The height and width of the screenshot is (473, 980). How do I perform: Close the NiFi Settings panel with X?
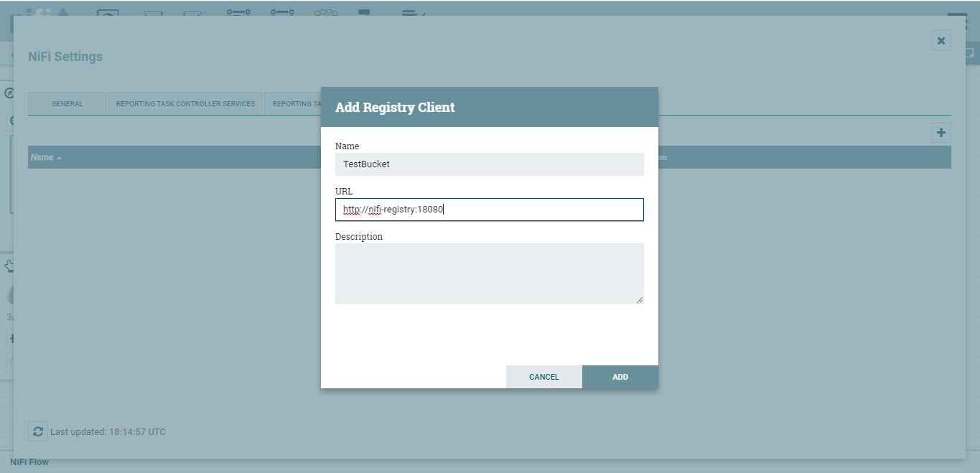(941, 40)
